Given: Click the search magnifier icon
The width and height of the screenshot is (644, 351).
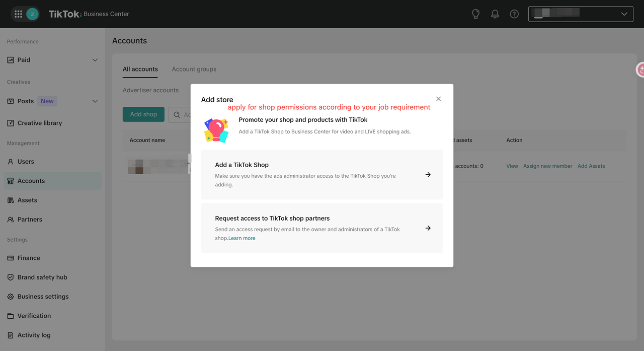Looking at the screenshot, I should pos(177,115).
